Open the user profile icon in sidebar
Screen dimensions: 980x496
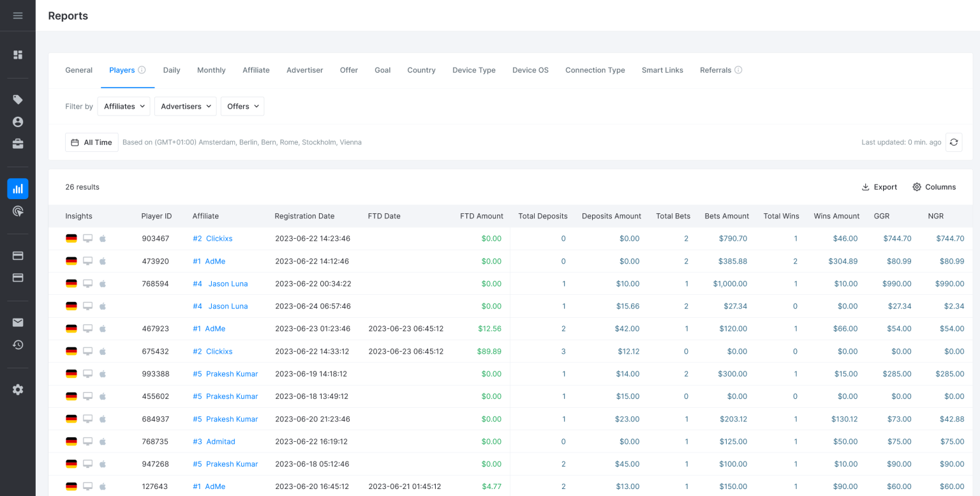tap(18, 122)
